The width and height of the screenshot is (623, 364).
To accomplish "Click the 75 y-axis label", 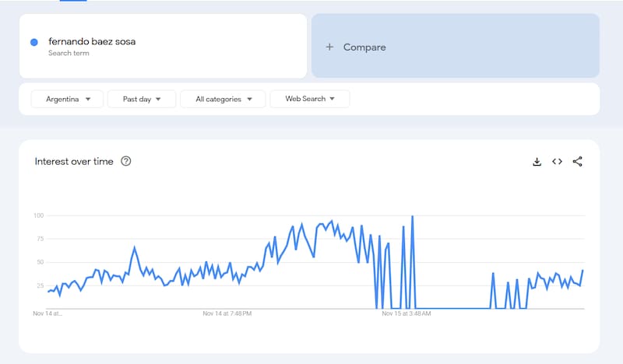I will pyautogui.click(x=40, y=239).
